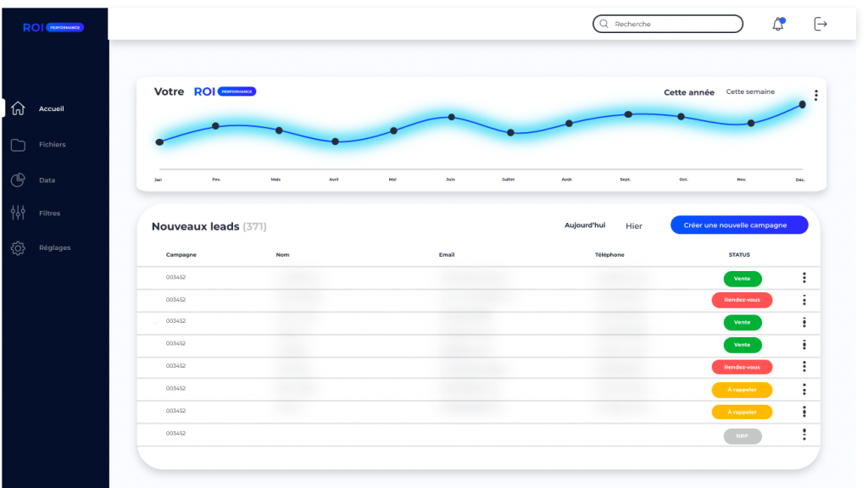
Task: Click the gray NRP status badge
Action: click(743, 436)
